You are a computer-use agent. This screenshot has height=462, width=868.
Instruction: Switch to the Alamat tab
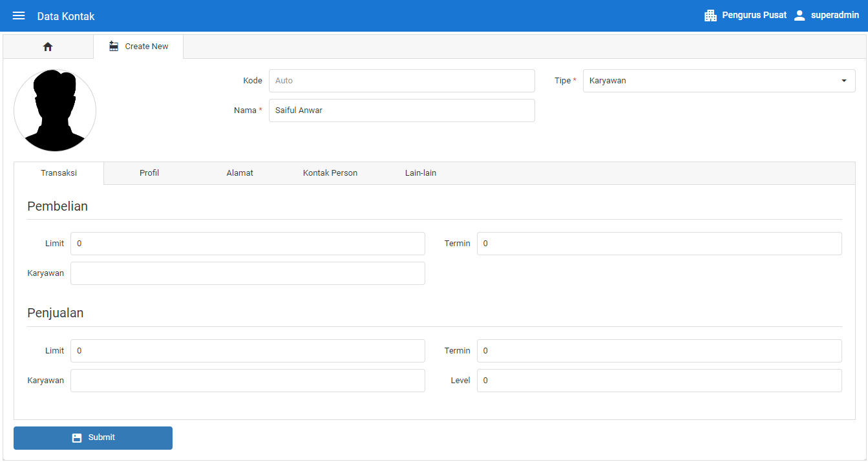pos(240,173)
